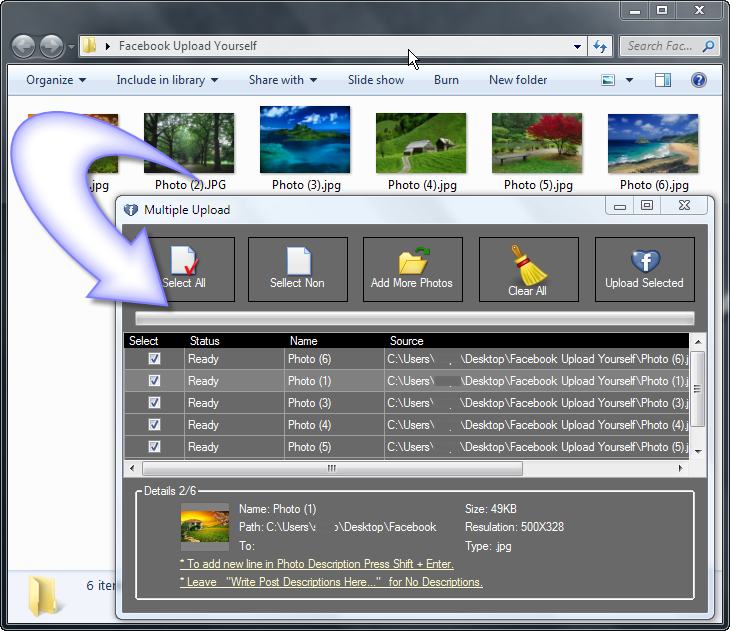Click the Explorer Forward arrow button
Viewport: 730px width, 631px height.
[x=51, y=46]
